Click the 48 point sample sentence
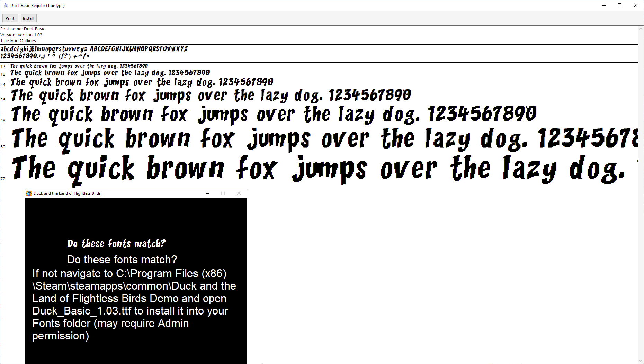 (x=274, y=115)
